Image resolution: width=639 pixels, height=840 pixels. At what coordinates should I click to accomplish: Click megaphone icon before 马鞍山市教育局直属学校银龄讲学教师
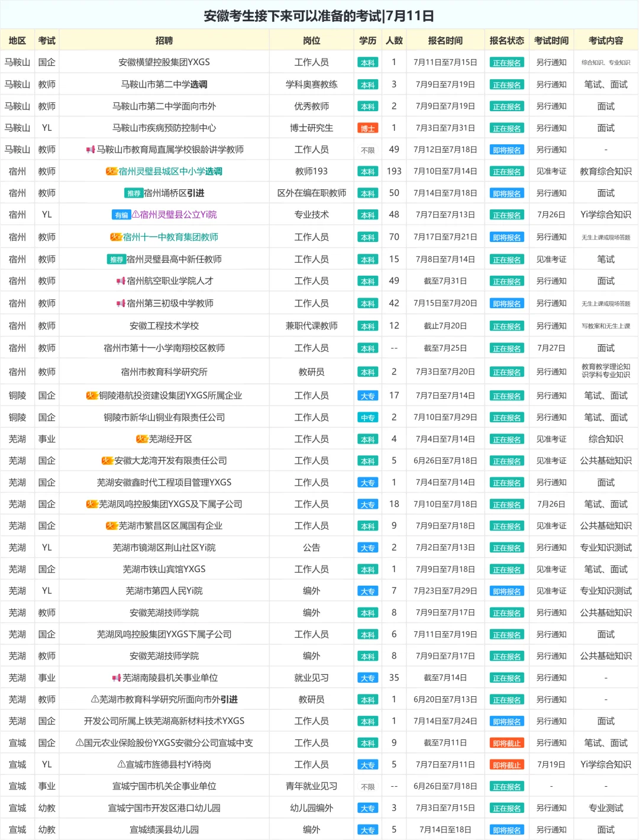coord(91,150)
